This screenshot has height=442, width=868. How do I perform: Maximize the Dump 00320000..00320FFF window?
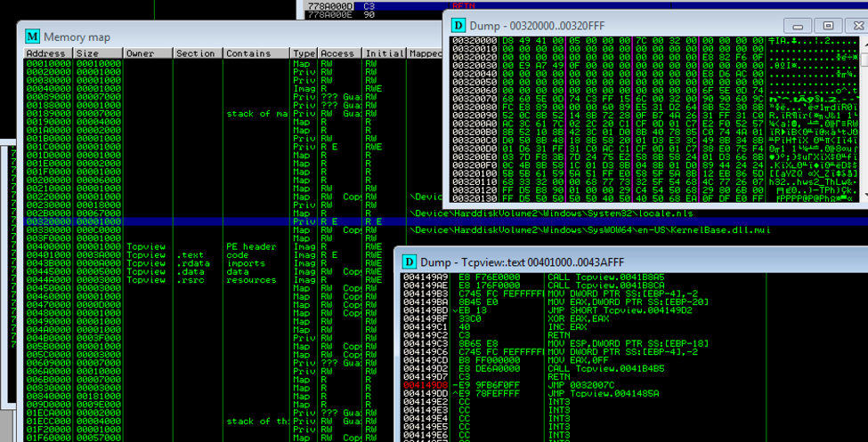[827, 26]
